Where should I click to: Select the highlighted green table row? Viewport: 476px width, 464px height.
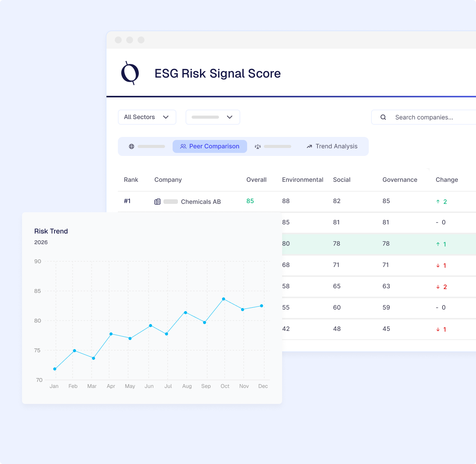(x=378, y=244)
